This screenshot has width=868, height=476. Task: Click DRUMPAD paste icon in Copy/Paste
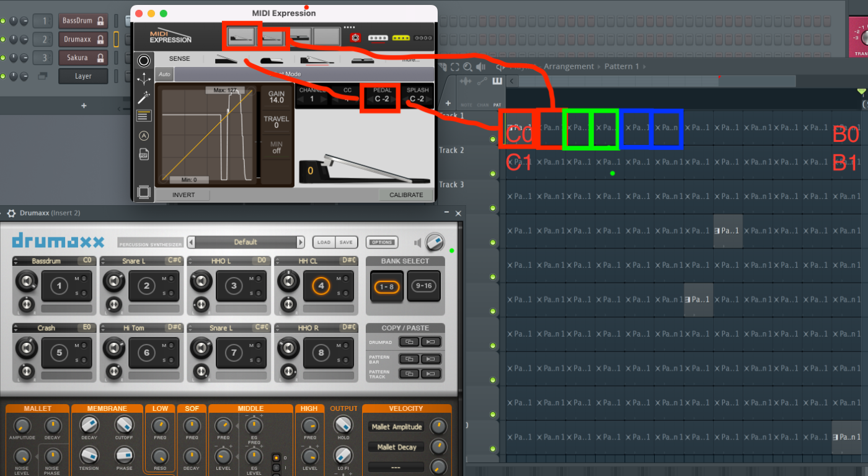pyautogui.click(x=431, y=342)
